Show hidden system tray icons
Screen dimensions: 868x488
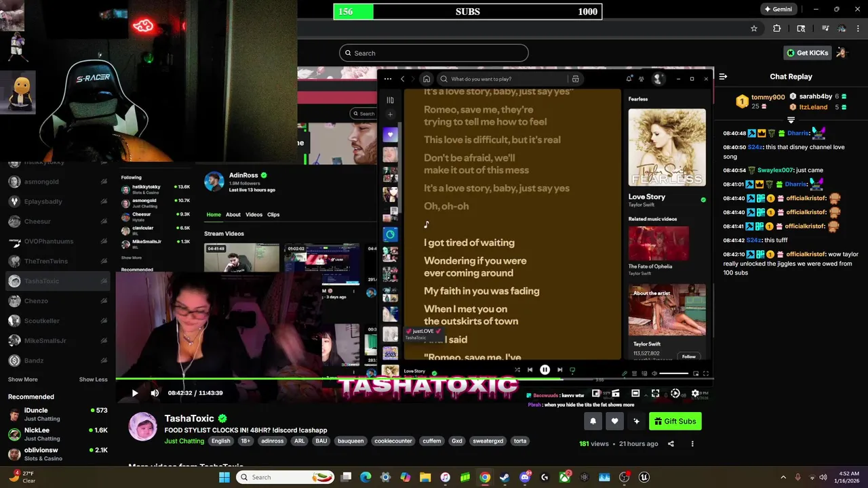[783, 477]
